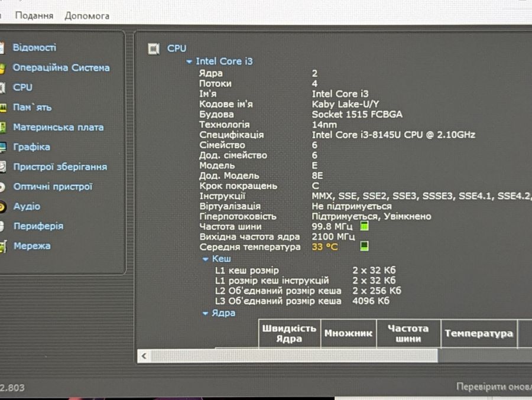Click the motherboard icon beside Материнська плата
The image size is (532, 400).
3,128
